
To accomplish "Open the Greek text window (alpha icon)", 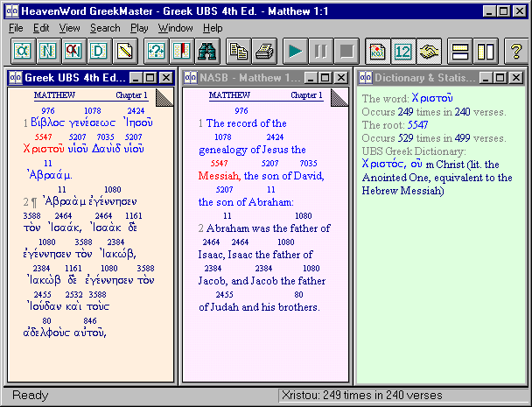I will pos(23,52).
